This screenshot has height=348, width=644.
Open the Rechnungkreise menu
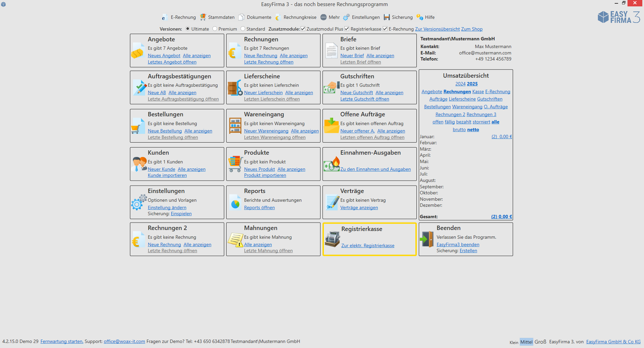click(296, 17)
